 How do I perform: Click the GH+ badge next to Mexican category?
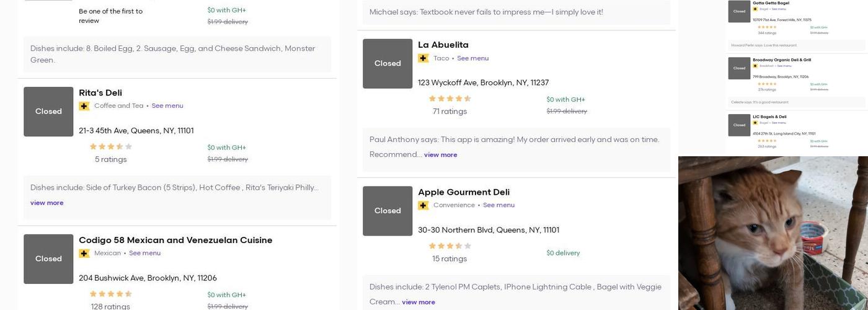84,254
